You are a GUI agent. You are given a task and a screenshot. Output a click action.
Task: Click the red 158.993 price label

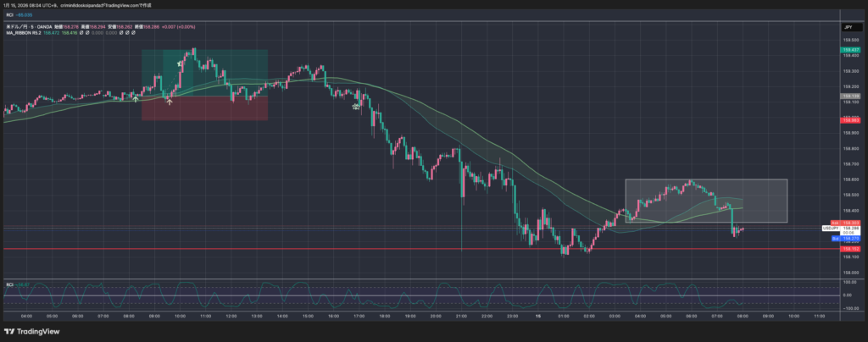pos(849,120)
